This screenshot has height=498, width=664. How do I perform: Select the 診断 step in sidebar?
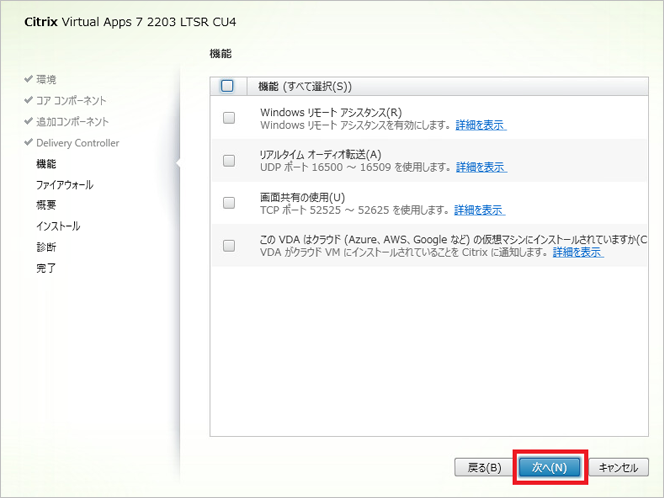coord(46,247)
